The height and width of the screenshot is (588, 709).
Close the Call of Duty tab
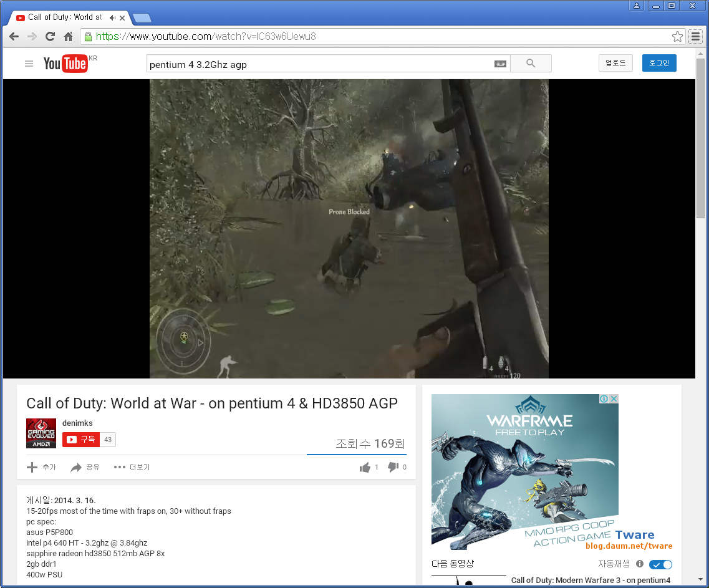122,17
